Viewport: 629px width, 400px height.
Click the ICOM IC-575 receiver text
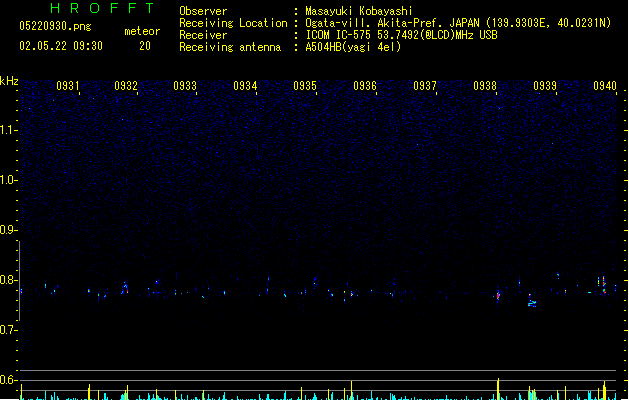[x=401, y=35]
